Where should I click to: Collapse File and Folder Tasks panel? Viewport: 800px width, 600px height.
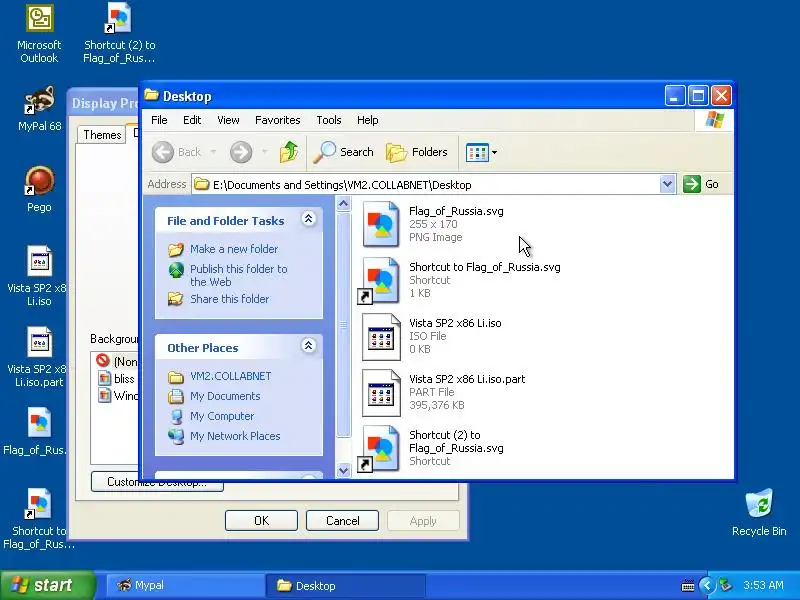pyautogui.click(x=308, y=219)
